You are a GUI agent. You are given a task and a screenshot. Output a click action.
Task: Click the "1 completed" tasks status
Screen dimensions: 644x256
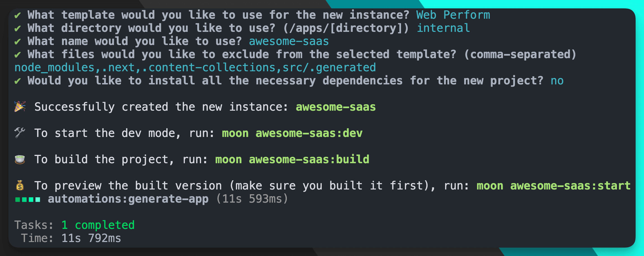98,225
